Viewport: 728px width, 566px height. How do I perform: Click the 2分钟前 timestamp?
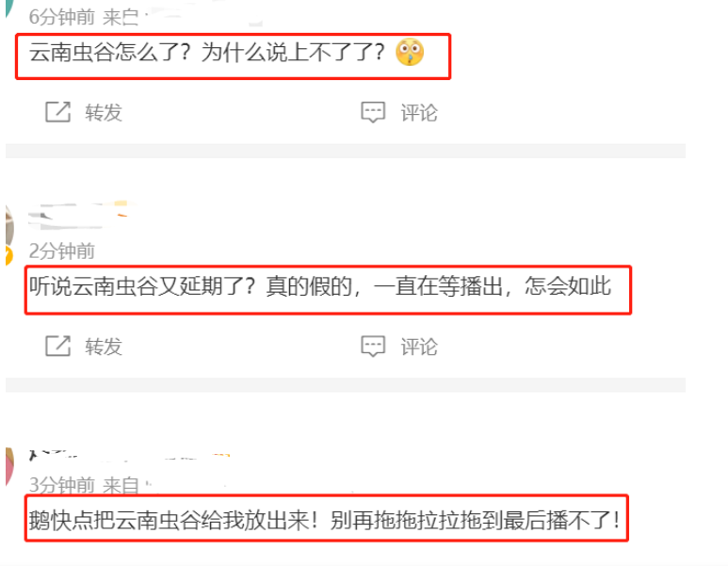pyautogui.click(x=62, y=251)
